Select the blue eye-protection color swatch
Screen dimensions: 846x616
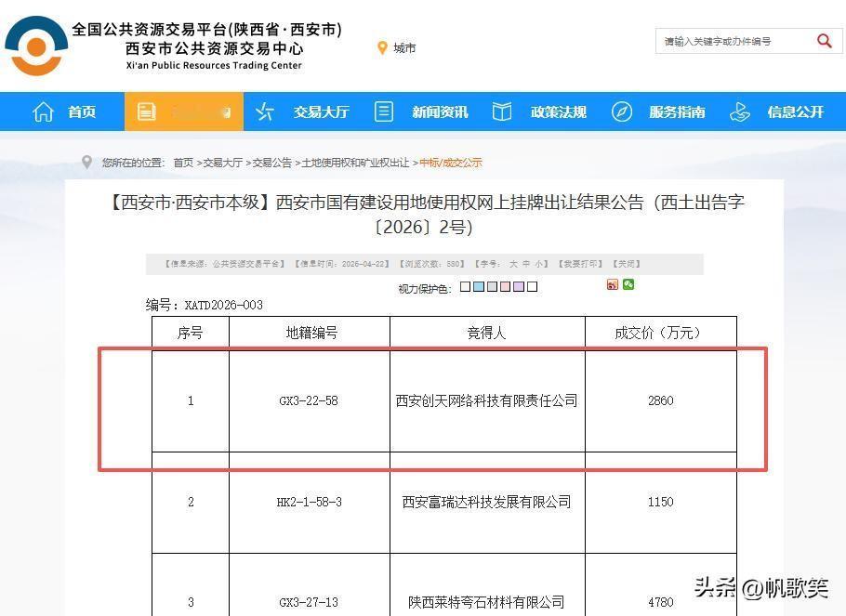tap(481, 286)
